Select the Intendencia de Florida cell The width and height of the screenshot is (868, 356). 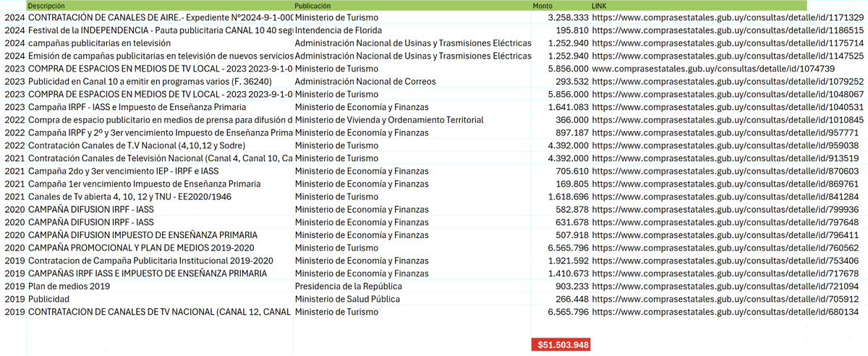click(412, 30)
